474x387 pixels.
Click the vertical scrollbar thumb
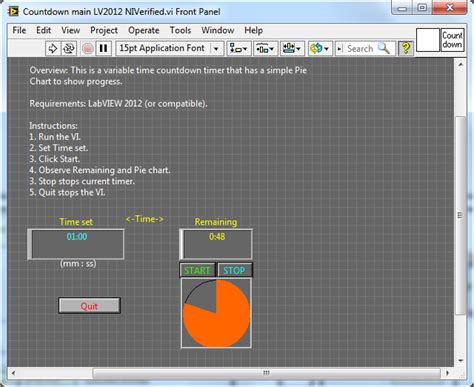(x=461, y=215)
